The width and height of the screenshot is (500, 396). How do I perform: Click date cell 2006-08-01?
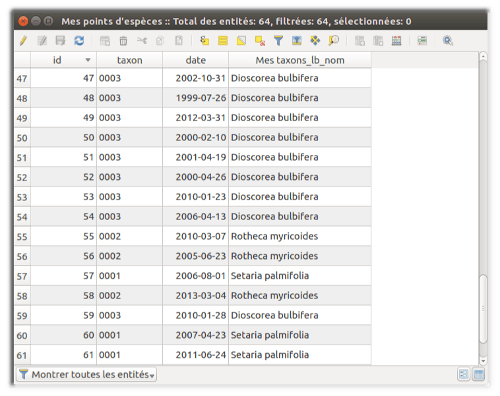195,276
